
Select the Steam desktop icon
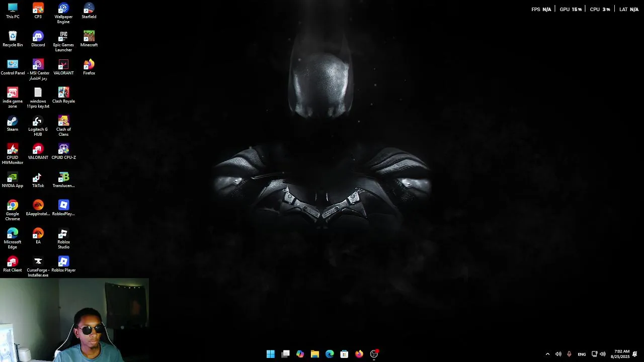tap(13, 123)
